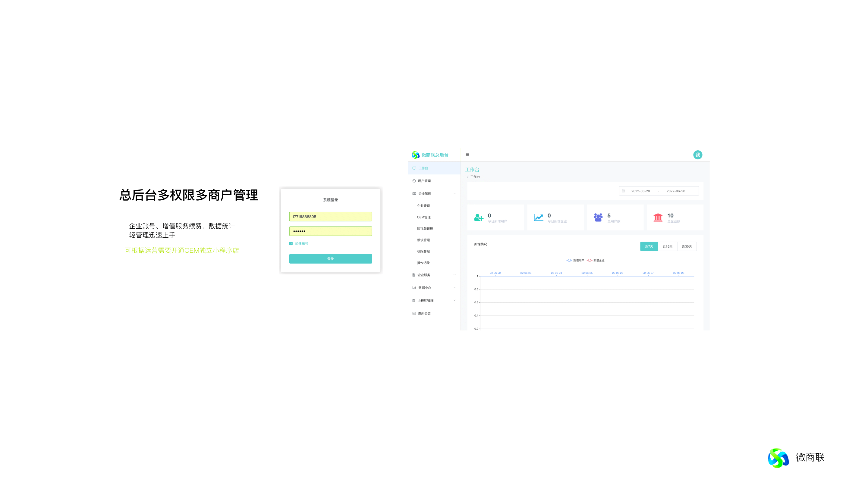Select the 企业管理 submenu entry
This screenshot has width=868, height=488.
click(423, 206)
